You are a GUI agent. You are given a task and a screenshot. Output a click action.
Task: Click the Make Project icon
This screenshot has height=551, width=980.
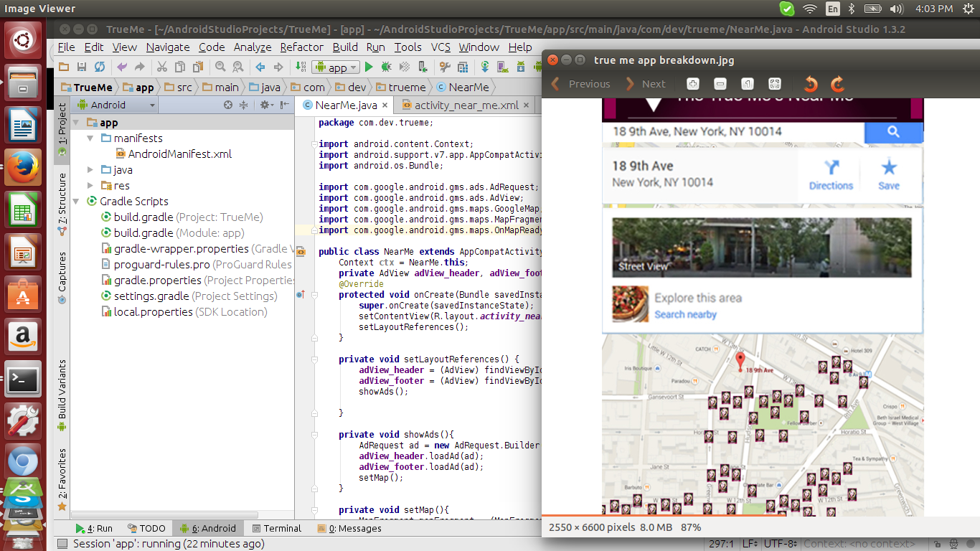(x=301, y=67)
